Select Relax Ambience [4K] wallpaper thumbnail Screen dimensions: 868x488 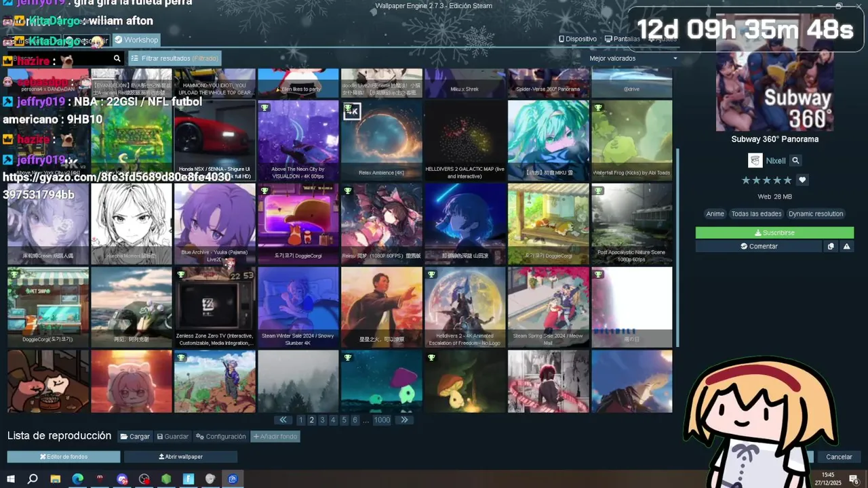[x=382, y=141]
